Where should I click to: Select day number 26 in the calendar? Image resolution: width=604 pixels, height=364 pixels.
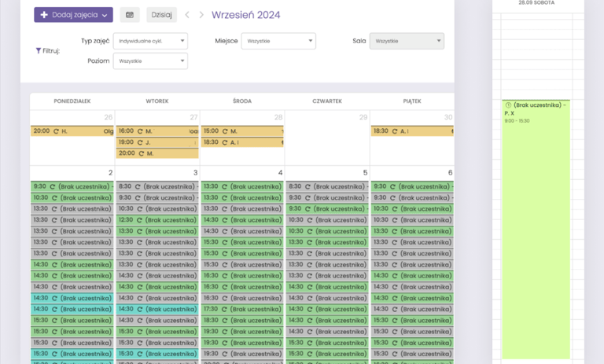tap(109, 117)
